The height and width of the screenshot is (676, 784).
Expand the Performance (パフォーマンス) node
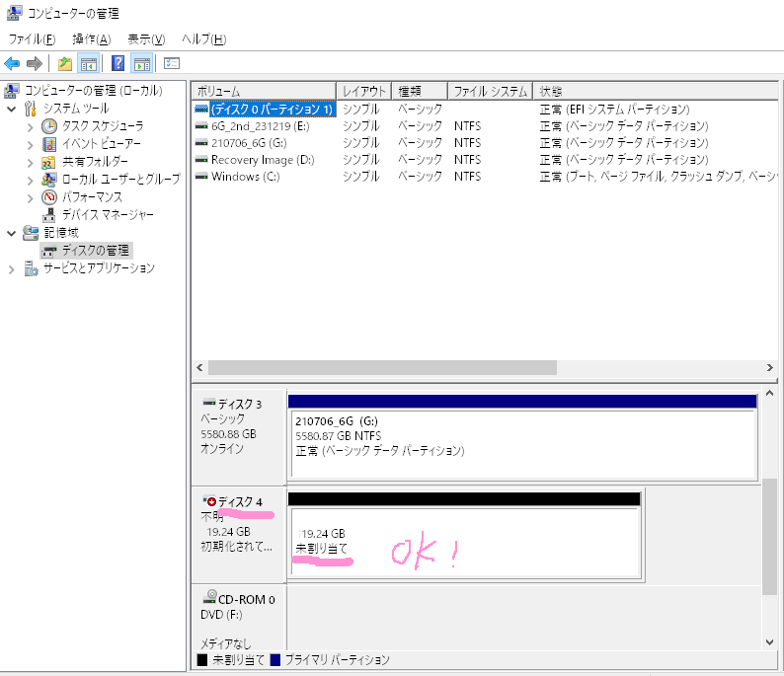(30, 199)
